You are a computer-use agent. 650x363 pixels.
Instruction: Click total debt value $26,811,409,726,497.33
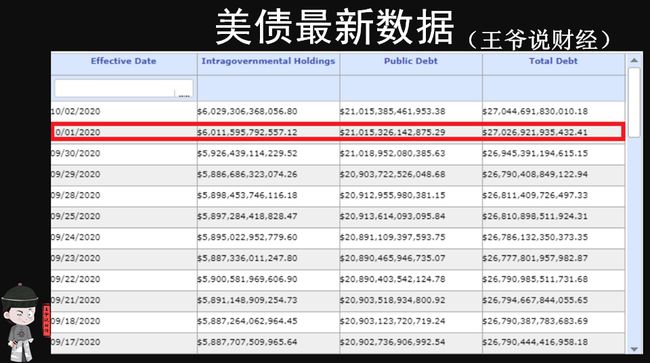pyautogui.click(x=535, y=195)
